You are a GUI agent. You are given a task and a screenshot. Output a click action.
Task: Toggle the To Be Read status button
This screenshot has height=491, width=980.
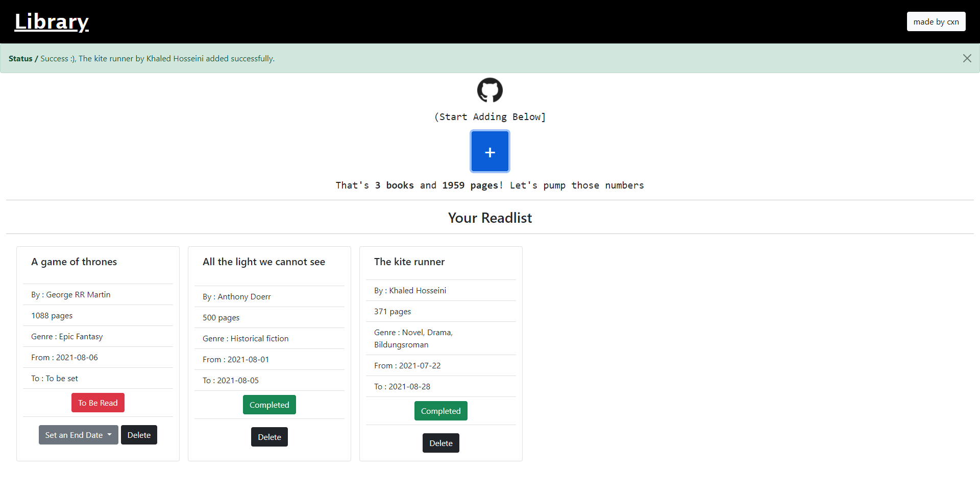coord(98,403)
